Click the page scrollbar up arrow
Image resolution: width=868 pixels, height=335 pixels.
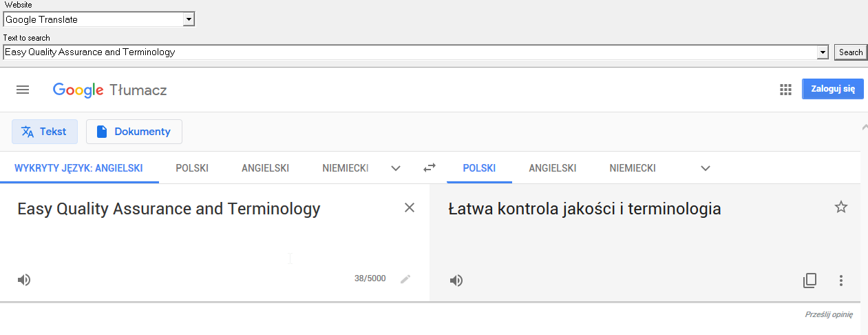864,128
